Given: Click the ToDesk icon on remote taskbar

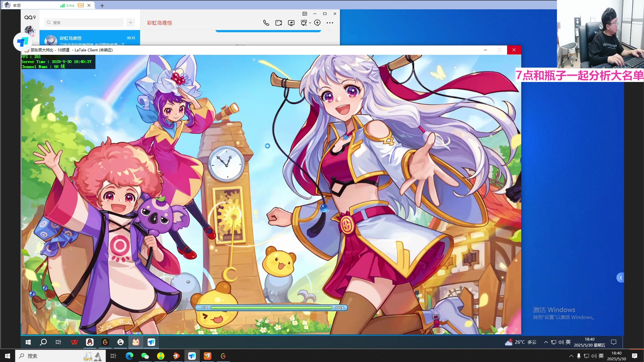Looking at the screenshot, I should [x=151, y=342].
